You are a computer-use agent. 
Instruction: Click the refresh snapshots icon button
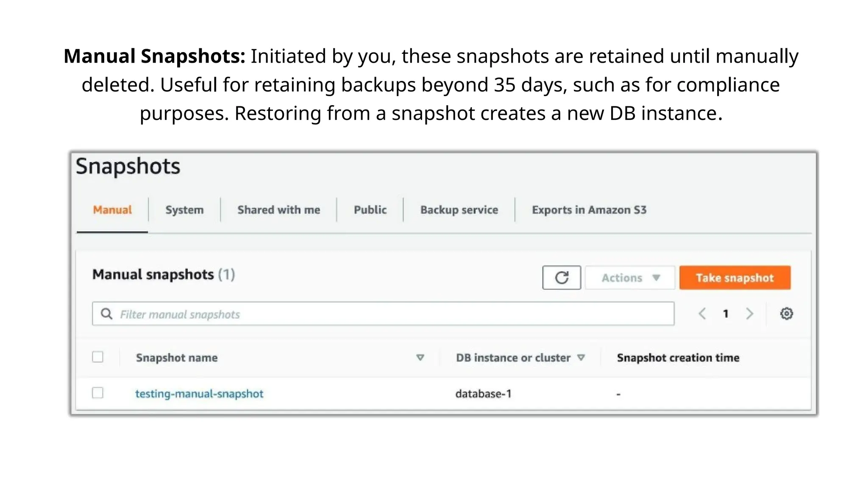561,278
